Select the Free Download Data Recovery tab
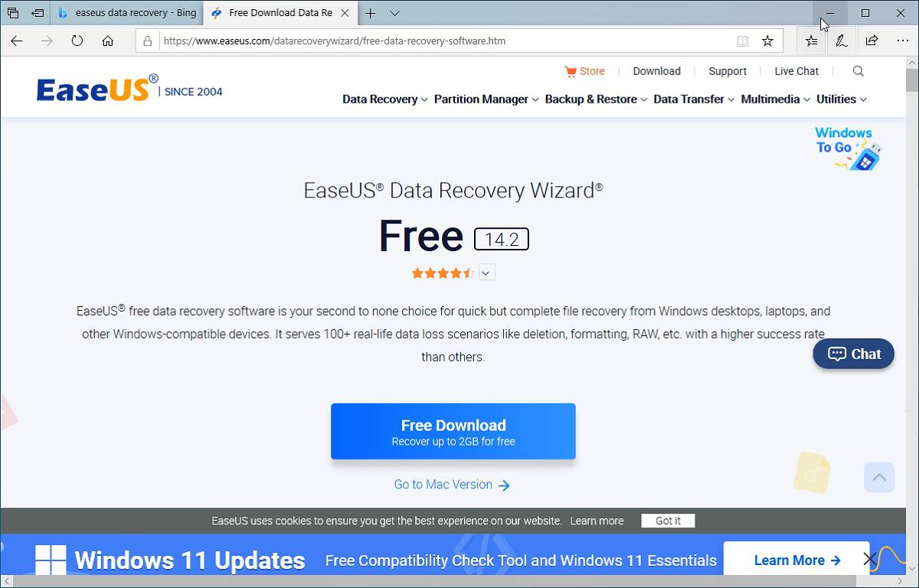 point(272,13)
